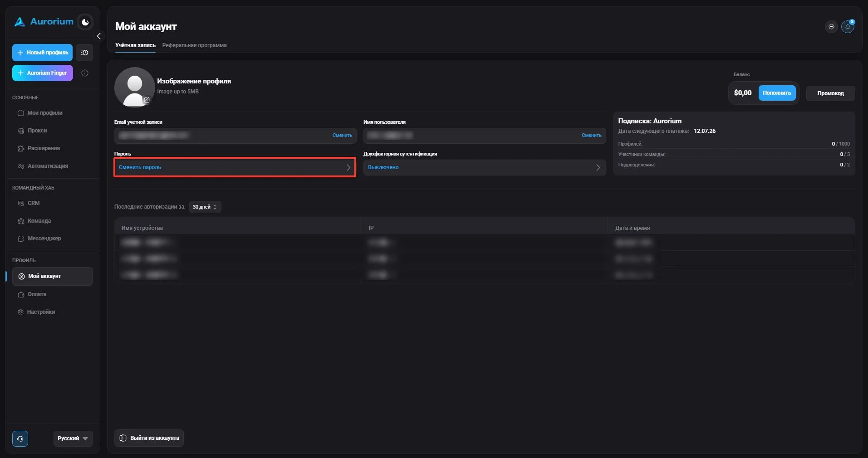Screen dimensions: 868x458
Task: Create a new profile with Новый профиль
Action: point(42,53)
